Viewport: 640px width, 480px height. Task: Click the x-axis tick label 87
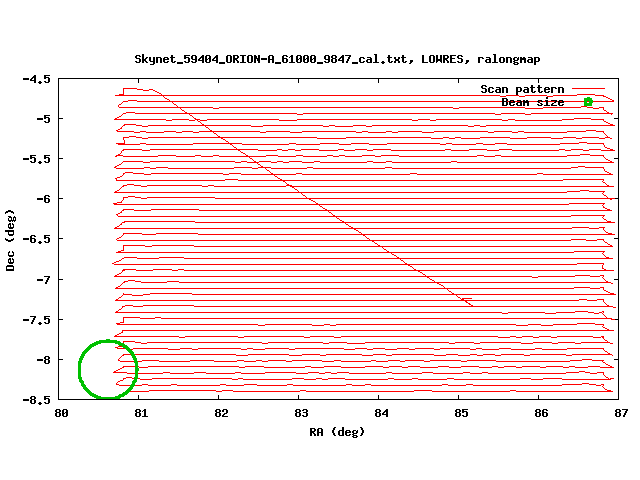point(621,413)
